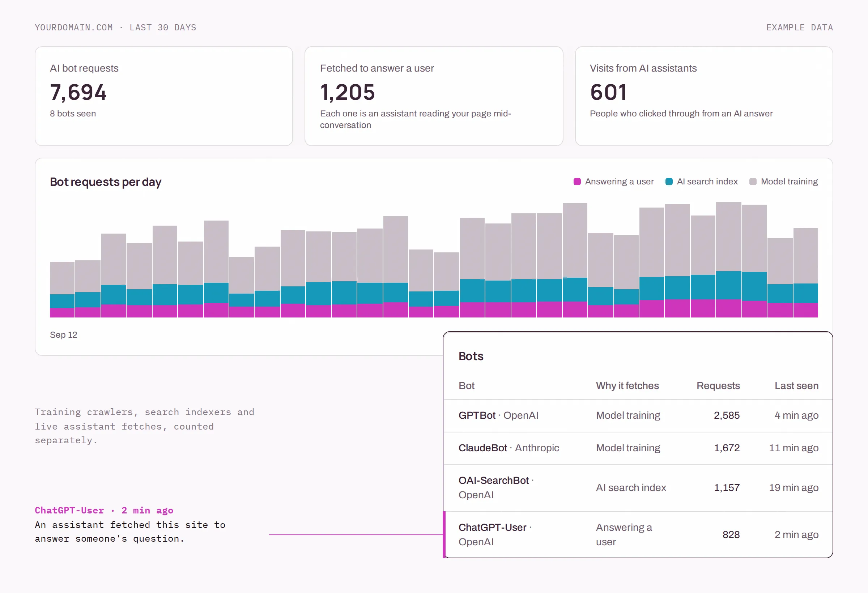Screen dimensions: 868x593
Task: Click the 'Answering a user' table cell
Action: (x=624, y=535)
